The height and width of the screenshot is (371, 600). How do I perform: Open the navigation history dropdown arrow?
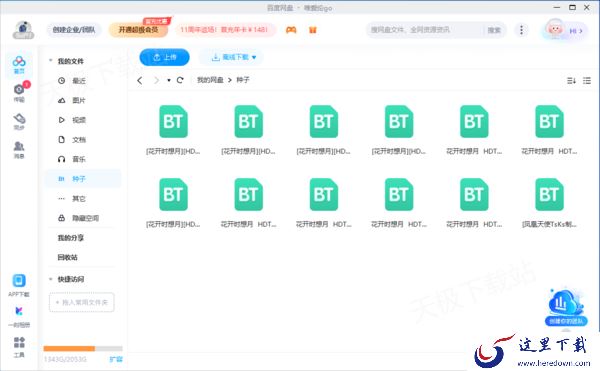tap(169, 80)
